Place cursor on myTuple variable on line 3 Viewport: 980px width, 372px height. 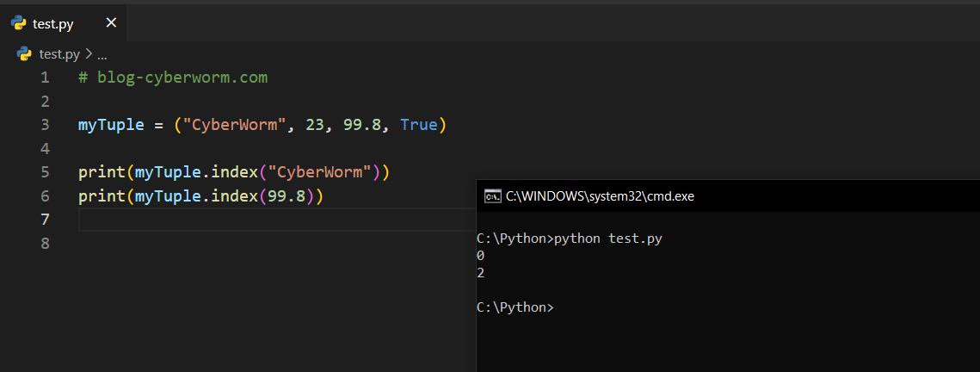click(x=111, y=125)
